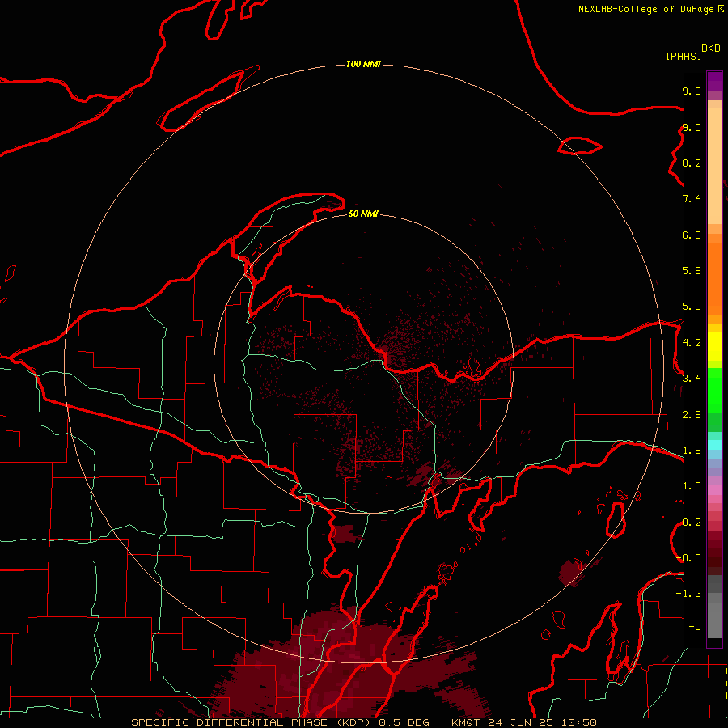
Task: Click the (KDP) abbreviation in the caption
Action: point(353,722)
